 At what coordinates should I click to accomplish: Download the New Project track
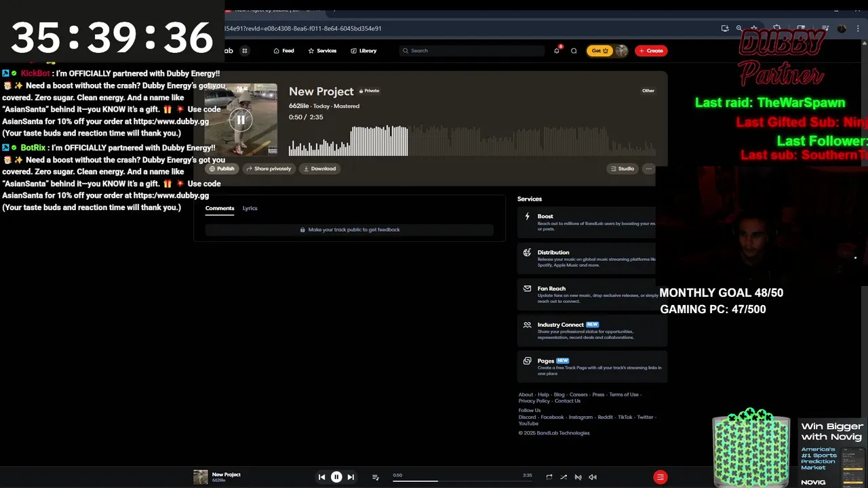[x=319, y=169]
